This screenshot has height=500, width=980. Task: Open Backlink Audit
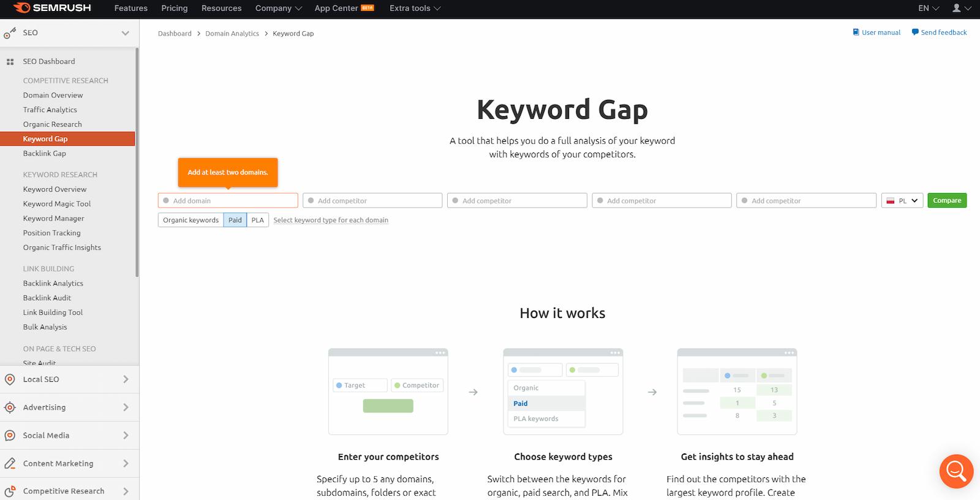point(47,298)
